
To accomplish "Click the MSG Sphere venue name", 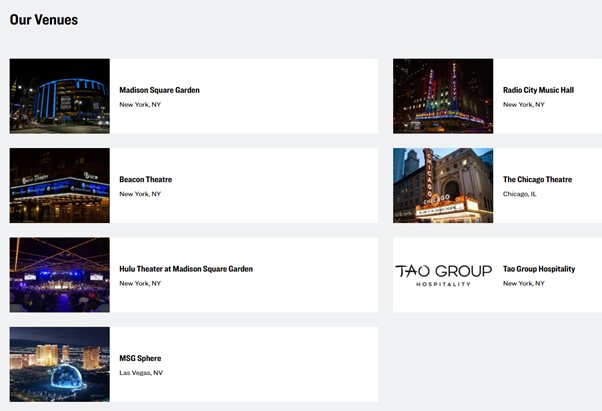I will pos(140,358).
